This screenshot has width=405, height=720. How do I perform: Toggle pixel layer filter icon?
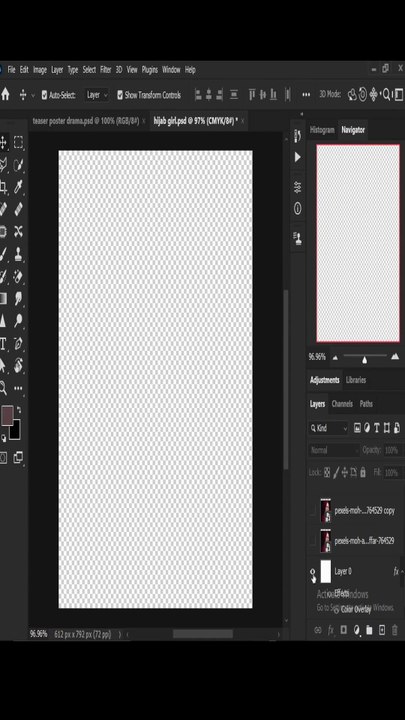pos(357,428)
